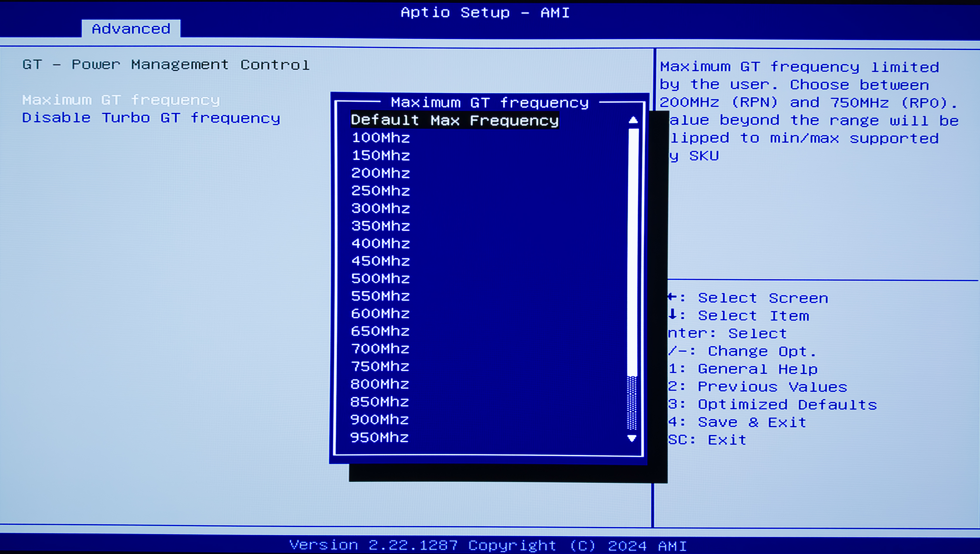Click the dotted lower scrollbar track
Screen dimensions: 980x554
point(632,403)
